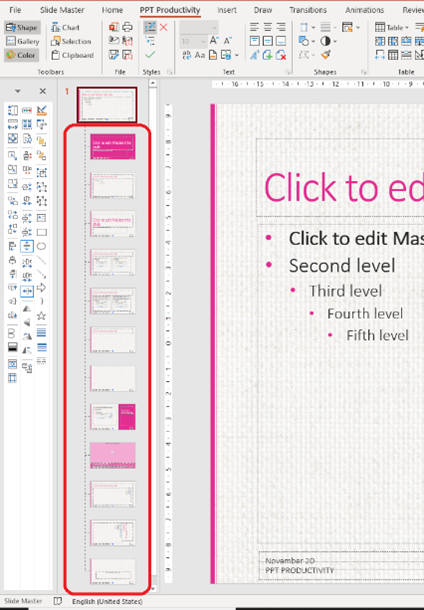Image resolution: width=424 pixels, height=610 pixels.
Task: Select layout thumbnail with pink right panel
Action: coord(113,417)
